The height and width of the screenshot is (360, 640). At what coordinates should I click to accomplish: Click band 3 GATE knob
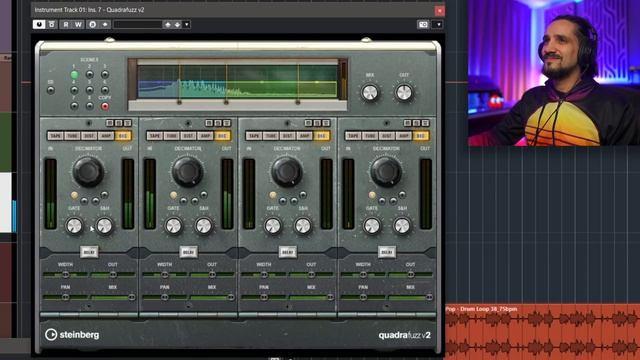click(273, 226)
